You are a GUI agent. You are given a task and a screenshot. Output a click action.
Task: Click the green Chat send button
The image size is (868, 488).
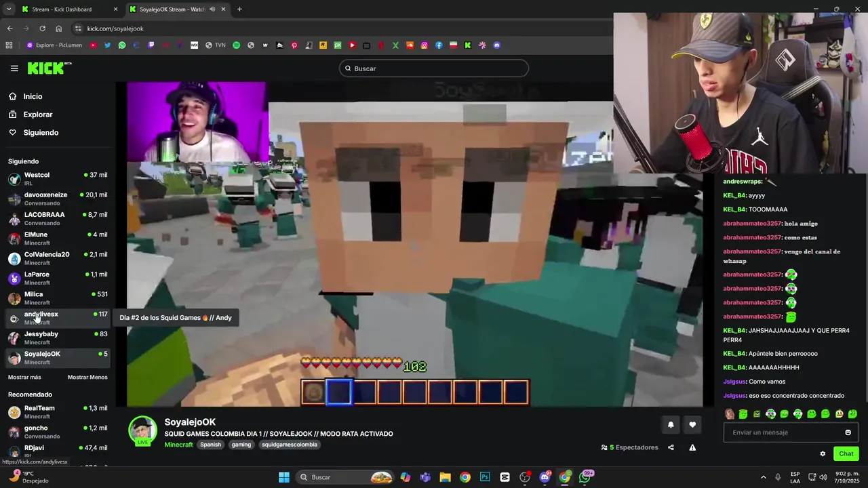coord(846,454)
